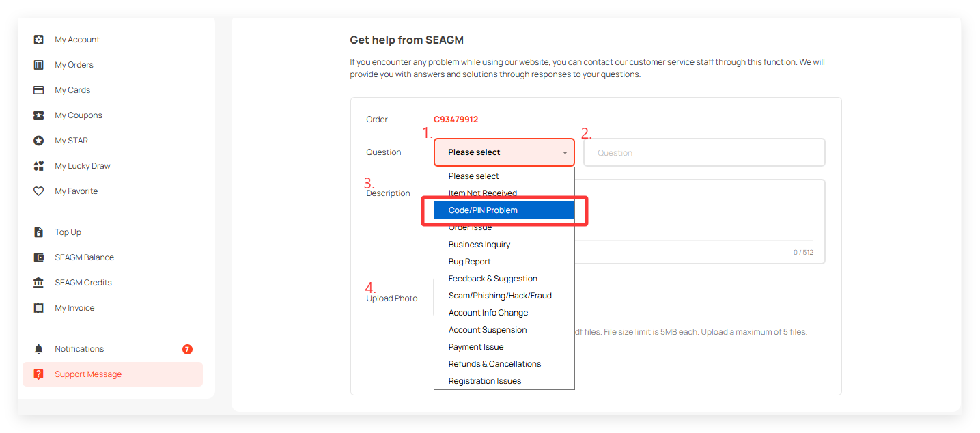Open the Top Up icon
980x433 pixels.
pyautogui.click(x=39, y=232)
